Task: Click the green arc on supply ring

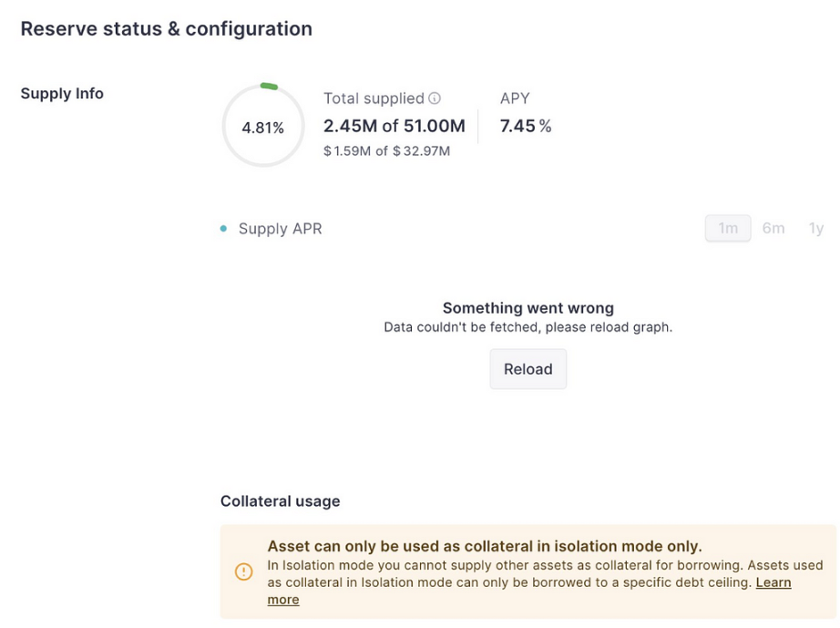Action: click(269, 87)
